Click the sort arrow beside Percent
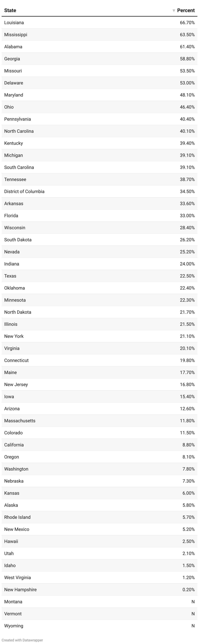Screen dimensions: 199x644 click(x=174, y=10)
